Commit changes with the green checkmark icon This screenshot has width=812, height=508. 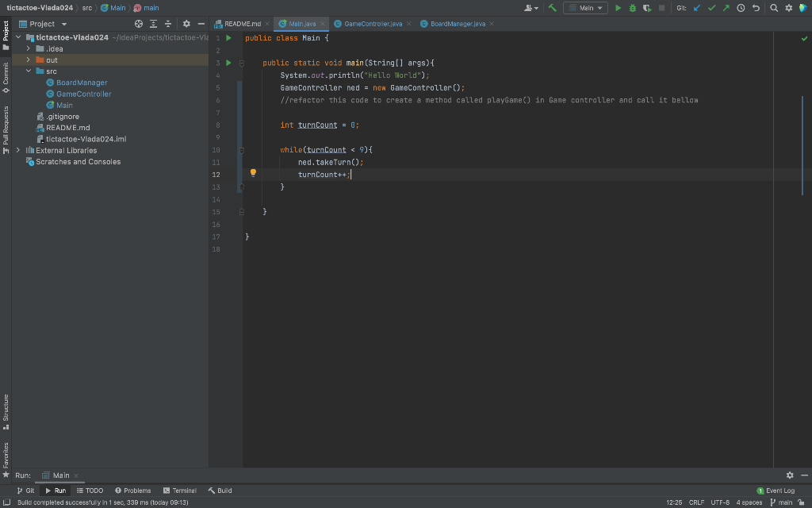click(713, 7)
